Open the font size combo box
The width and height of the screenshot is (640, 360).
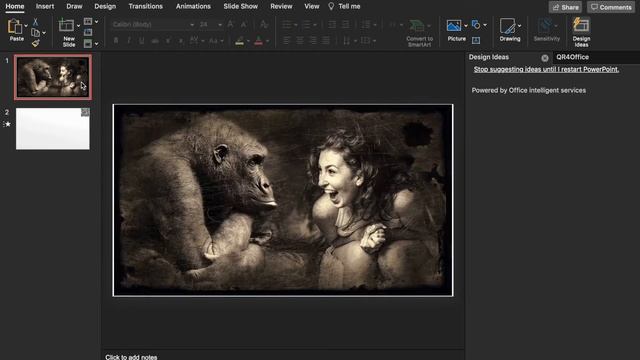pos(211,24)
